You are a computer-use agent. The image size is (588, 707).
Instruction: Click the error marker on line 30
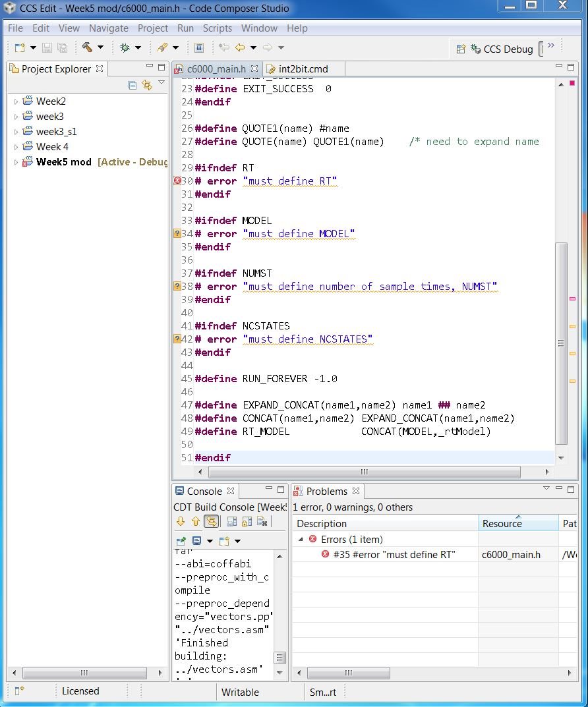(177, 181)
